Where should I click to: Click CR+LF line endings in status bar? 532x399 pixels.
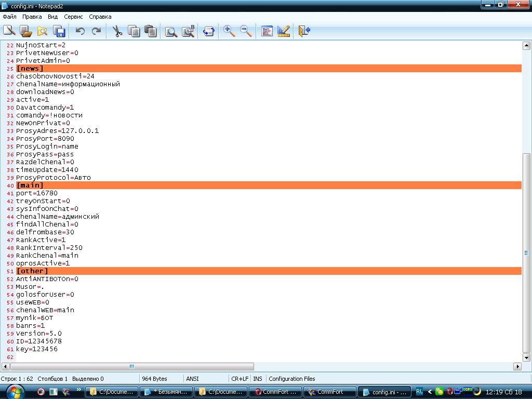coord(240,379)
